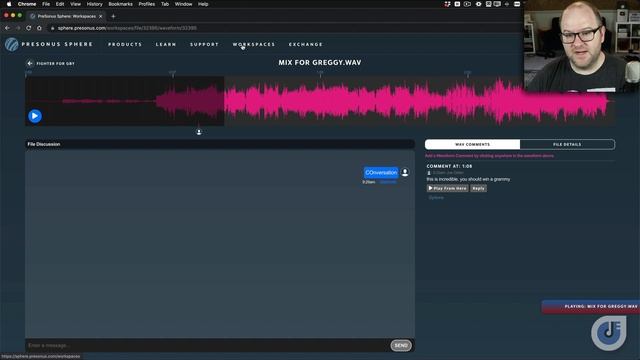The width and height of the screenshot is (640, 360).
Task: Open the View menu
Action: [x=76, y=4]
